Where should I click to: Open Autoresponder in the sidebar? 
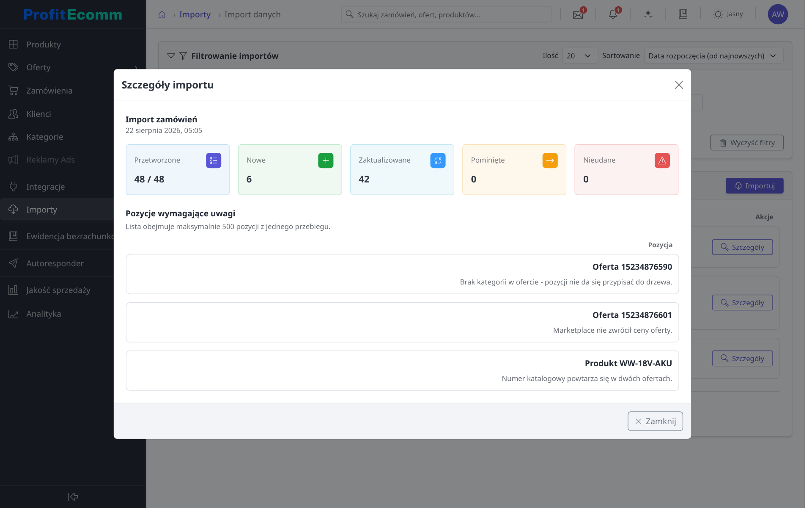57,263
